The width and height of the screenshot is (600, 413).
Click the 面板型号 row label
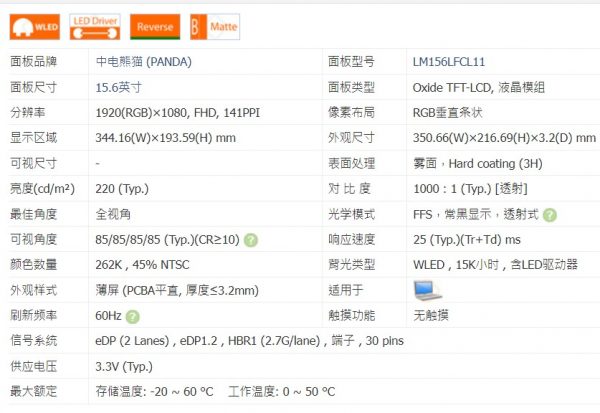[x=351, y=62]
